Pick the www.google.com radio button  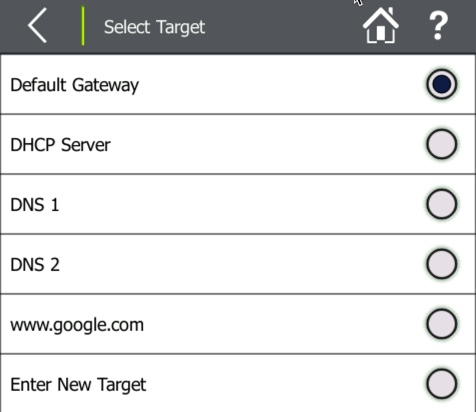441,324
